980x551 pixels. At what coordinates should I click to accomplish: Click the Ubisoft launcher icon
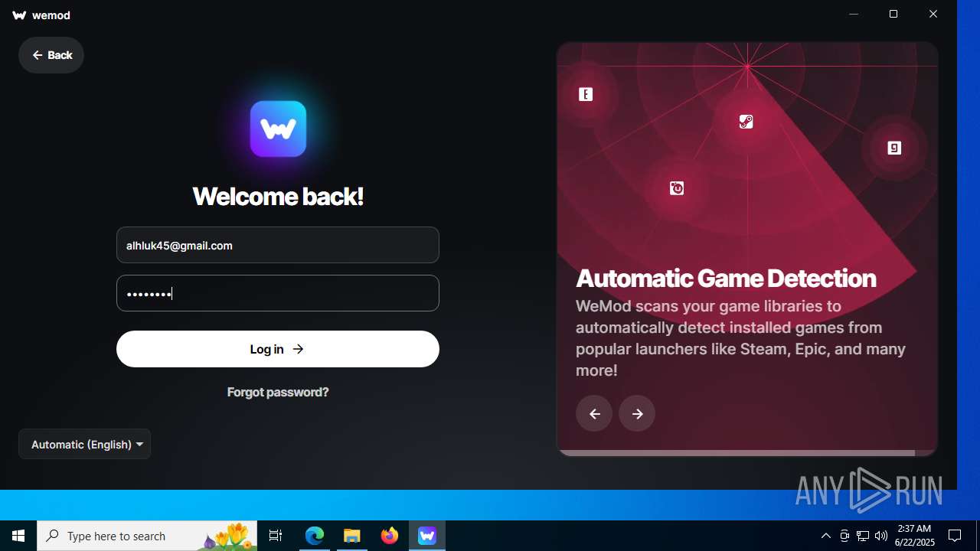pyautogui.click(x=677, y=188)
